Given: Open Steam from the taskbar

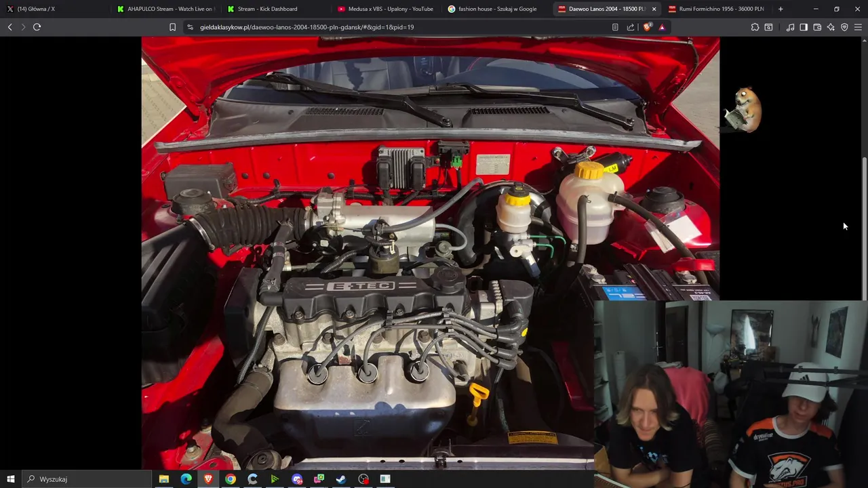Looking at the screenshot, I should click(341, 479).
